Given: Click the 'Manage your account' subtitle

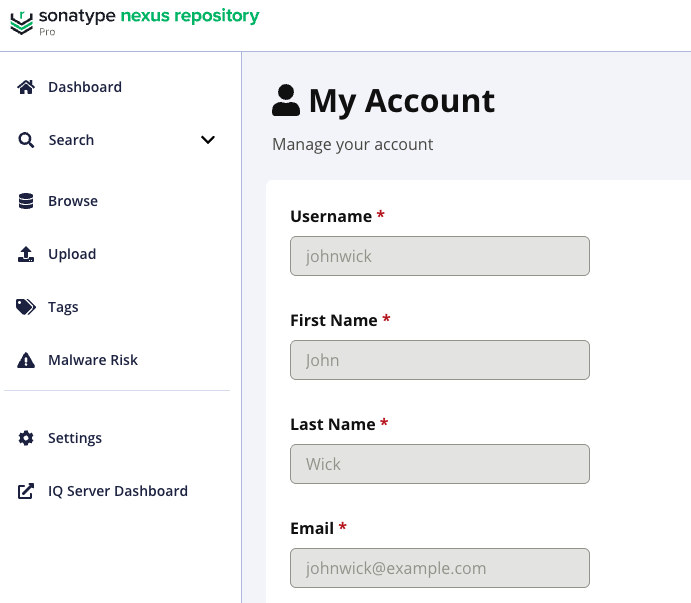Looking at the screenshot, I should tap(353, 145).
